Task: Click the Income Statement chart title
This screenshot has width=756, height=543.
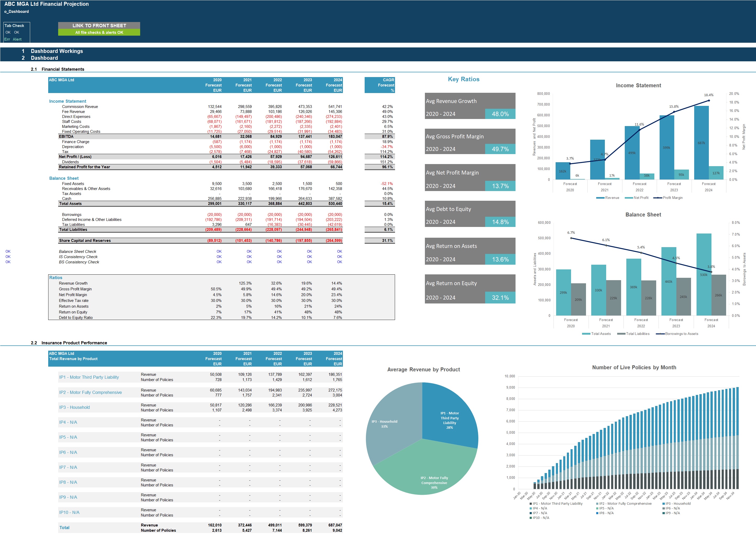Action: coord(638,85)
